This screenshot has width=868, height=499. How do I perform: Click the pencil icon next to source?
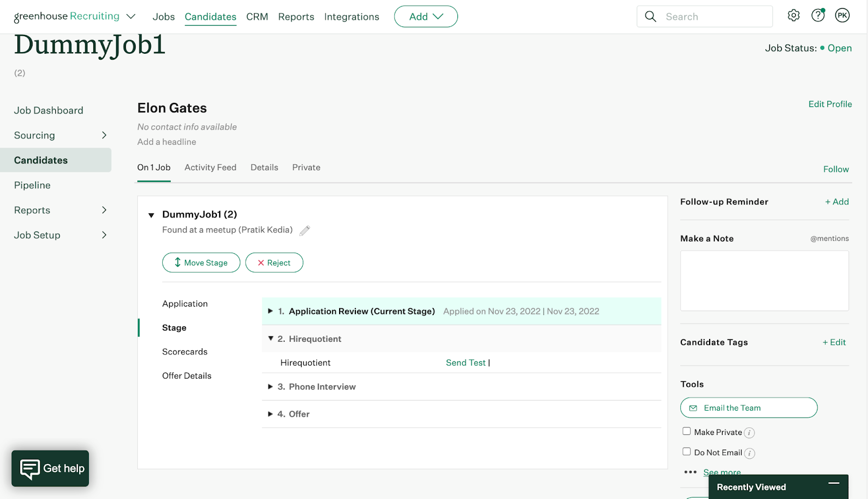[x=305, y=231]
